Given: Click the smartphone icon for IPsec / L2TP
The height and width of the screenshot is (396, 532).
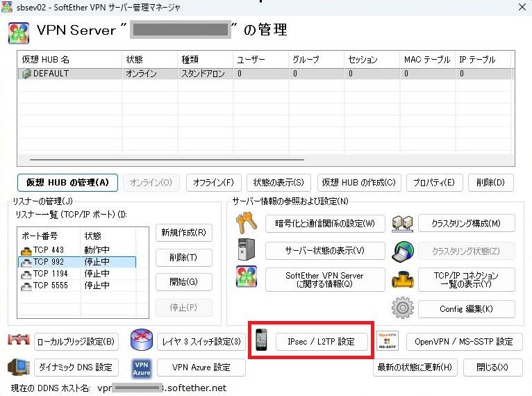Looking at the screenshot, I should 261,340.
